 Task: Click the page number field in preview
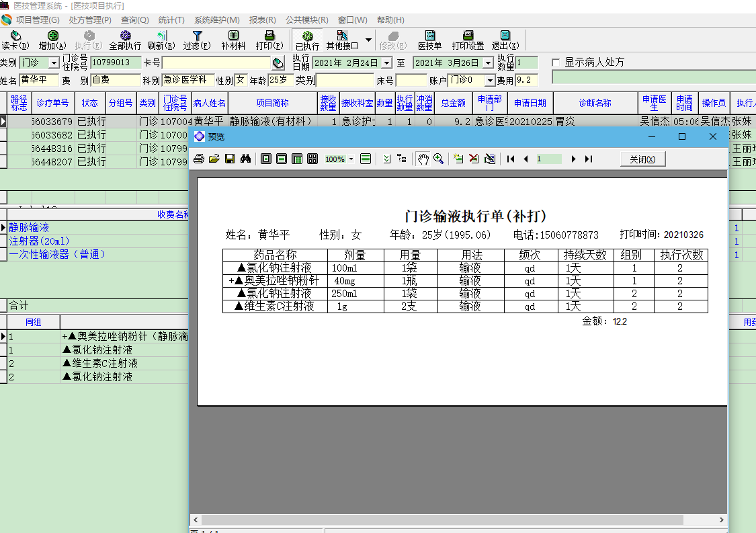click(x=548, y=159)
